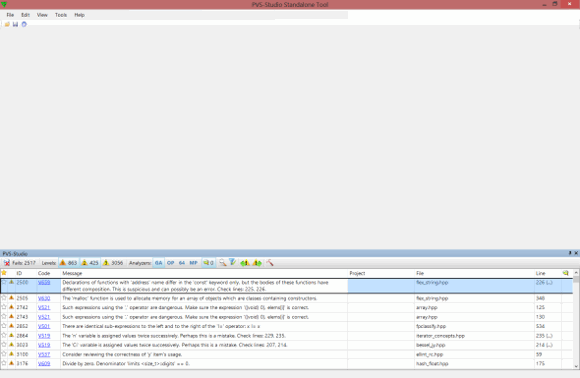Go to previous warning arrow icon
This screenshot has width=580, height=378.
tap(245, 263)
